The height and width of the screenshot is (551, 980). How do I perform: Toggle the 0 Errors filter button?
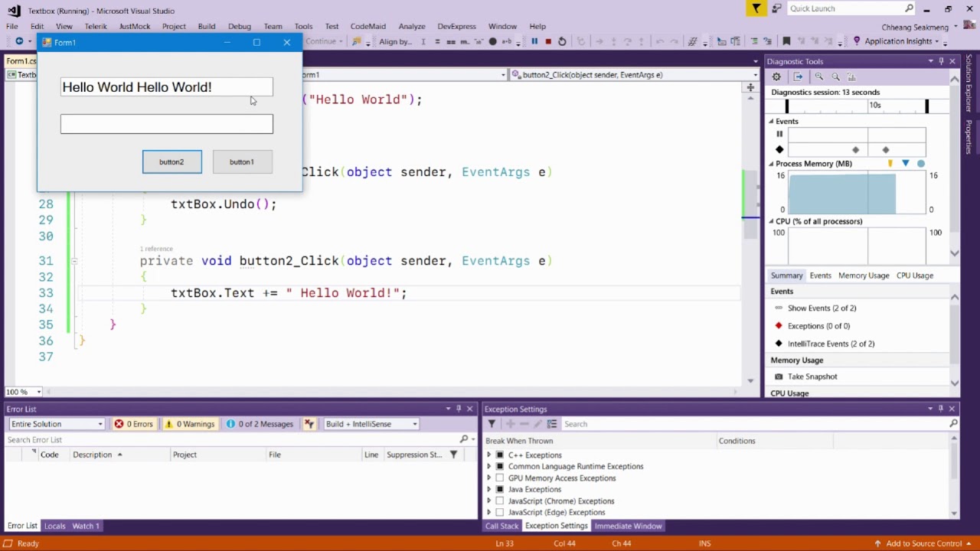click(x=134, y=424)
